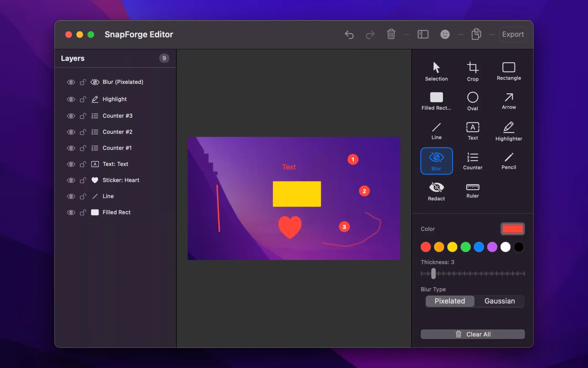Hide the Filled Rect layer
Screen dimensions: 588x368
pyautogui.click(x=71, y=212)
